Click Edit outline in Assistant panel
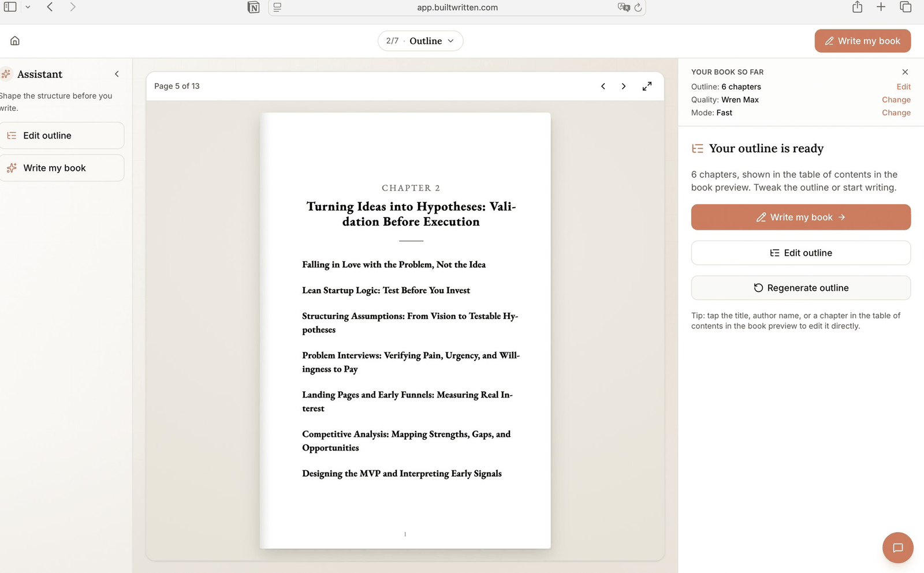The image size is (924, 573). point(62,136)
